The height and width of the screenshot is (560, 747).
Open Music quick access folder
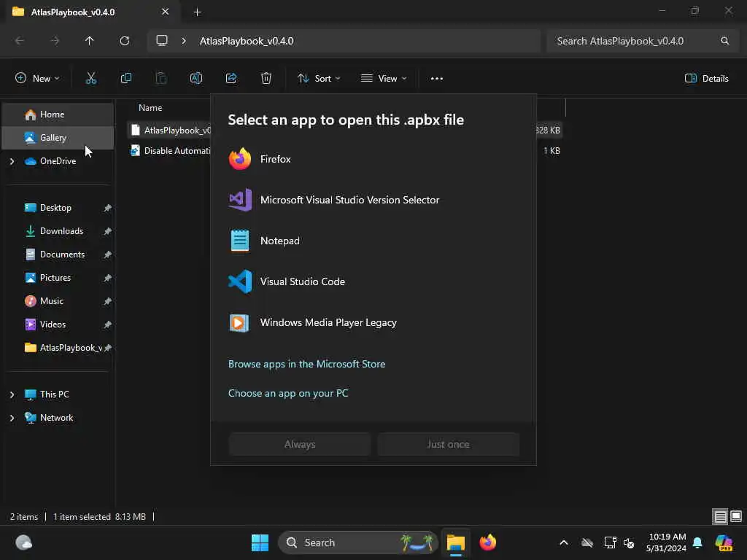(x=58, y=301)
